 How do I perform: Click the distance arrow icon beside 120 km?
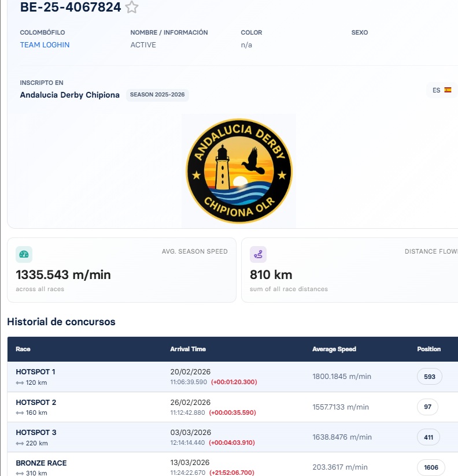20,383
